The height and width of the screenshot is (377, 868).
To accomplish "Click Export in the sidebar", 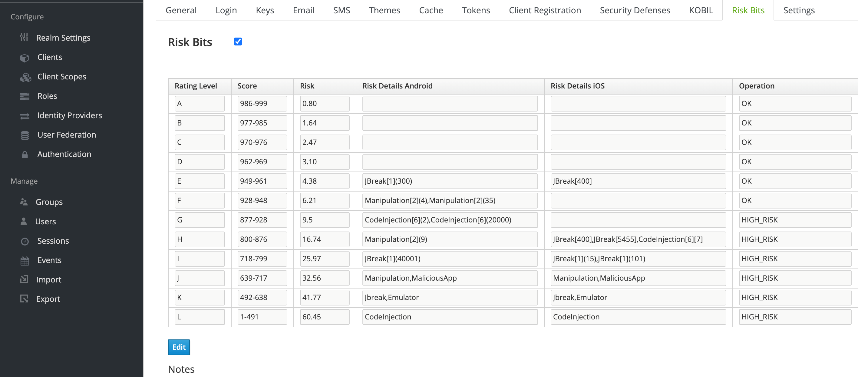I will 48,299.
